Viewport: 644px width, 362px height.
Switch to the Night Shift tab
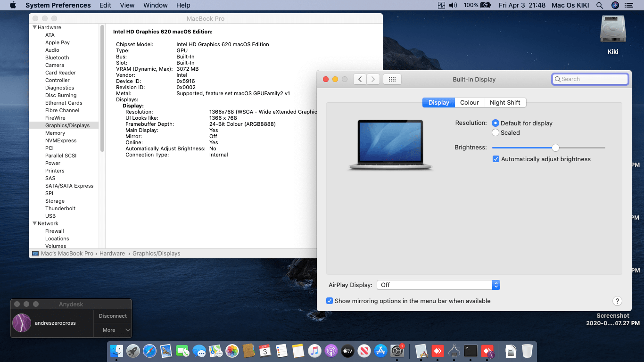pos(505,102)
